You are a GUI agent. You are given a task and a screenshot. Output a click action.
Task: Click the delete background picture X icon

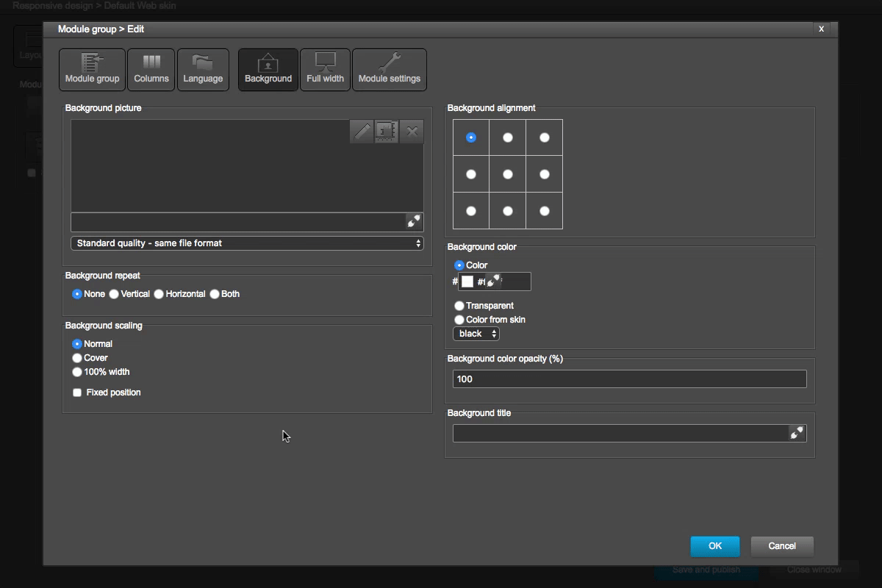pyautogui.click(x=412, y=132)
